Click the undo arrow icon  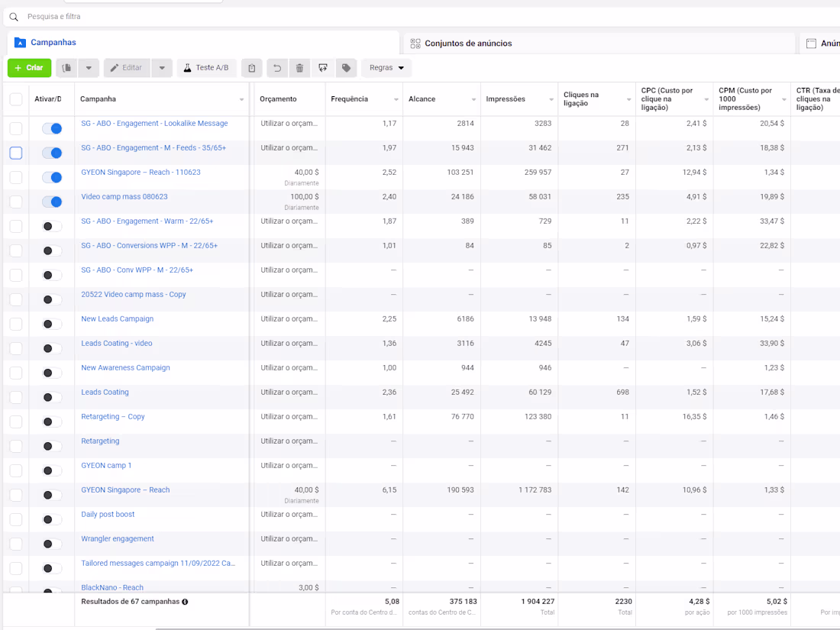click(277, 68)
